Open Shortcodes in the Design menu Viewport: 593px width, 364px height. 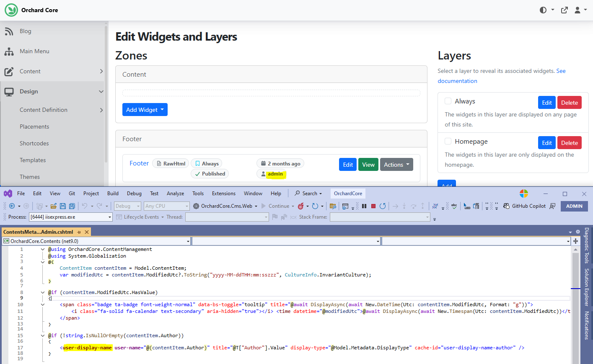pyautogui.click(x=34, y=144)
